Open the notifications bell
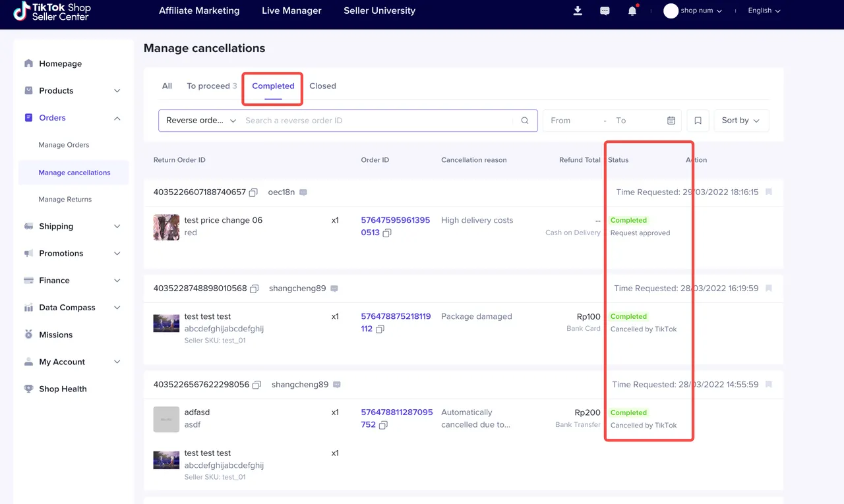 coord(632,11)
